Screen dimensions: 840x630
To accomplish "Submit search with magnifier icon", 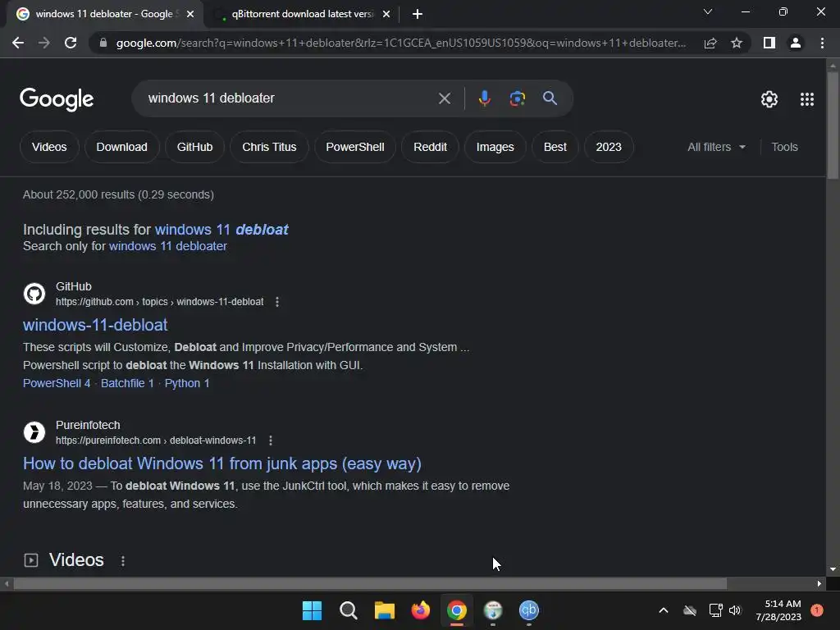I will pos(550,98).
